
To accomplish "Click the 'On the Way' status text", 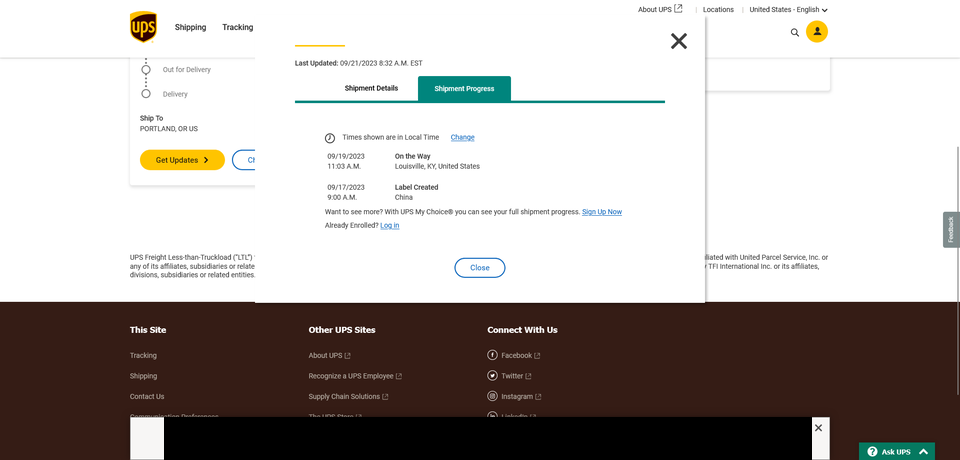I will click(x=413, y=156).
